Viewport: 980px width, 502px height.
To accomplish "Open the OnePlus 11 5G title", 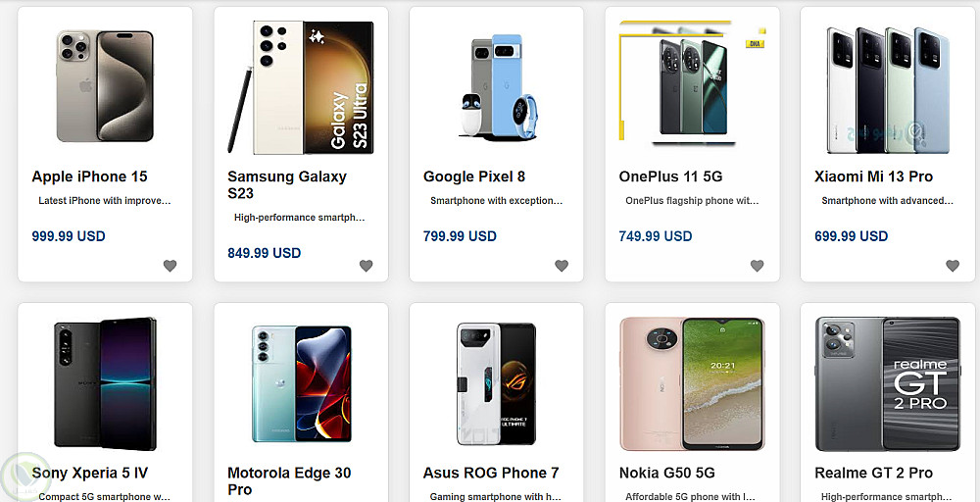I will click(x=670, y=176).
